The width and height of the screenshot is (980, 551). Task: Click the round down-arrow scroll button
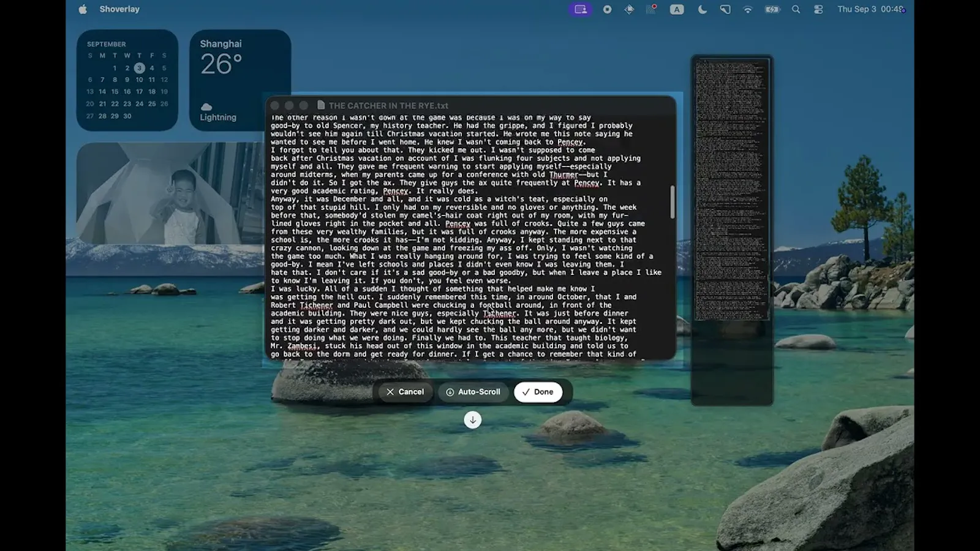(472, 420)
